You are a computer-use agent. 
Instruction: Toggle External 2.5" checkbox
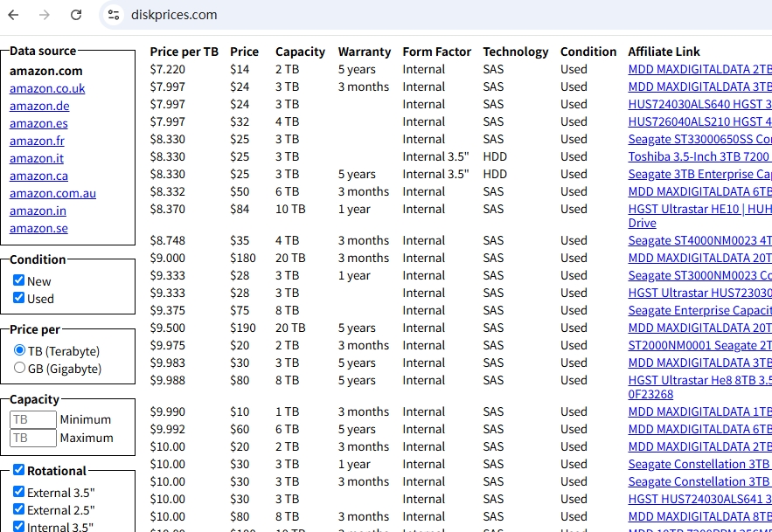coord(18,509)
